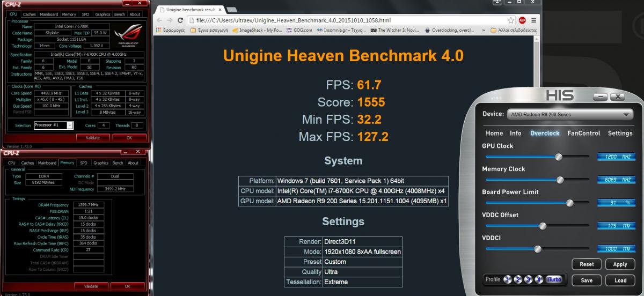Image resolution: width=644 pixels, height=296 pixels.
Task: Open the Apps grid bookmark icon
Action: (x=158, y=31)
